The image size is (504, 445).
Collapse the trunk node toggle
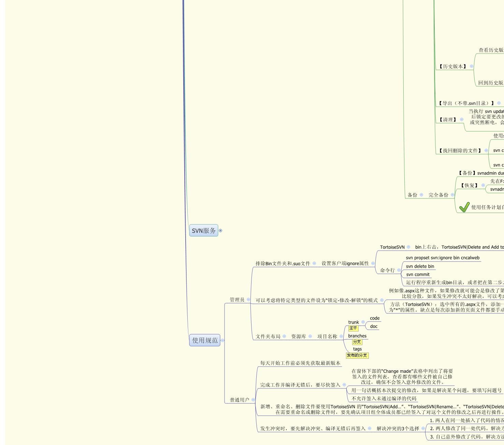point(363,322)
